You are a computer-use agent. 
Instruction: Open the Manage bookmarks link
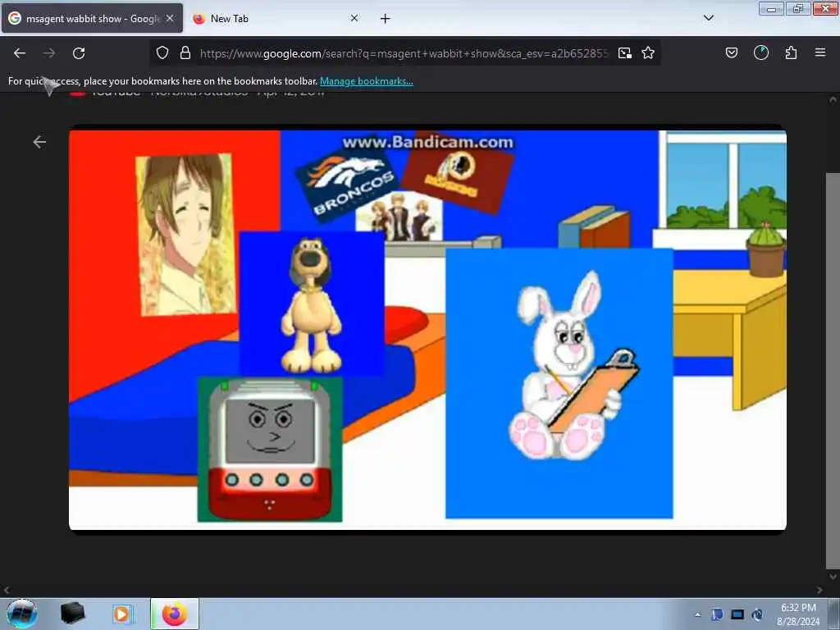[x=367, y=81]
